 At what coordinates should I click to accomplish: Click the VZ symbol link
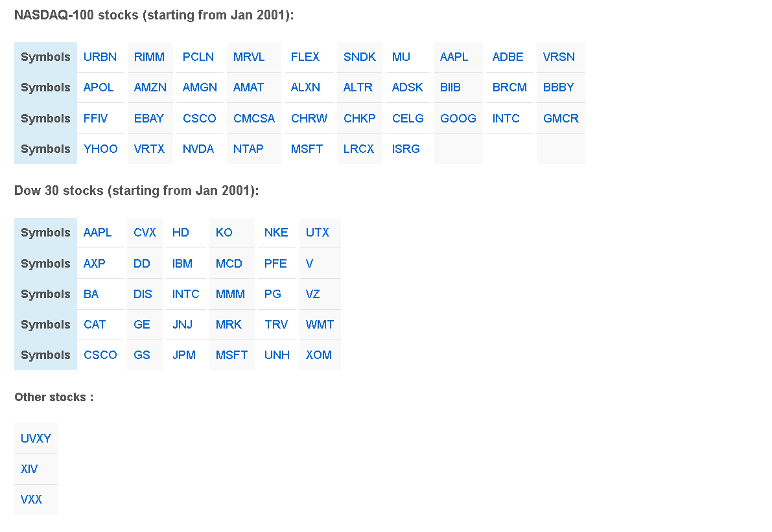click(x=312, y=294)
